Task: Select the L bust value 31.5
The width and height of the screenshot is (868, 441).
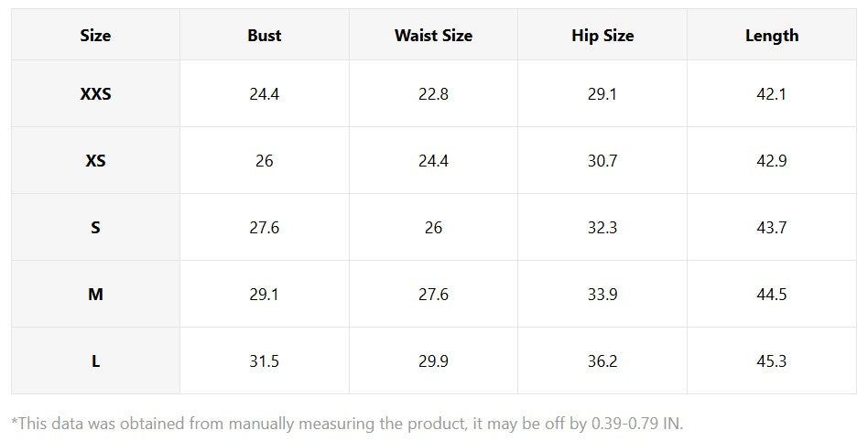Action: (265, 360)
